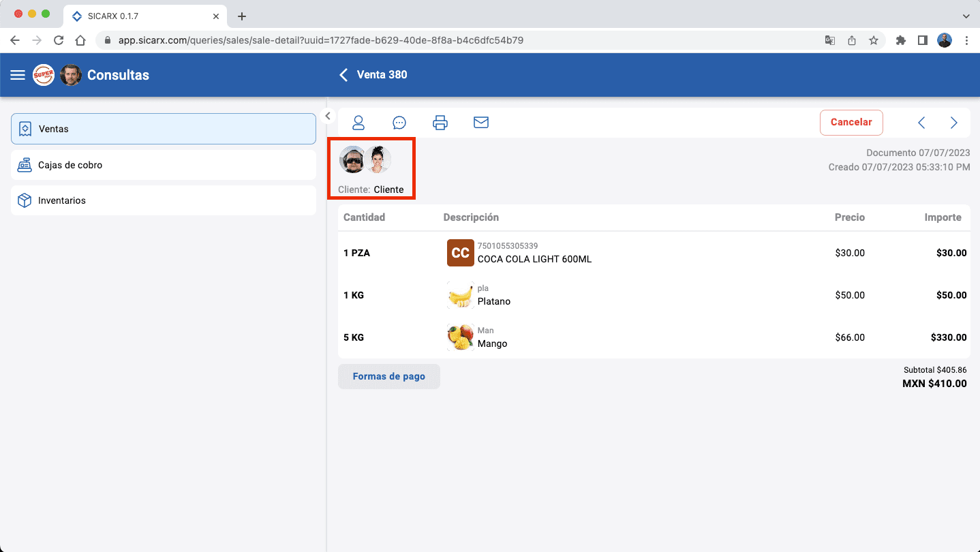
Task: Go to the next sale chevron
Action: [954, 123]
